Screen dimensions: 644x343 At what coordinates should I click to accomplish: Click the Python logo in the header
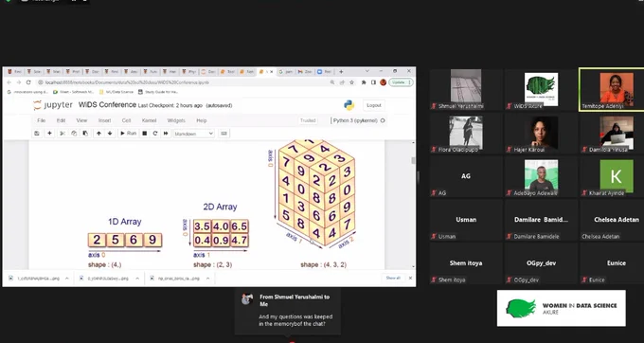tap(349, 105)
